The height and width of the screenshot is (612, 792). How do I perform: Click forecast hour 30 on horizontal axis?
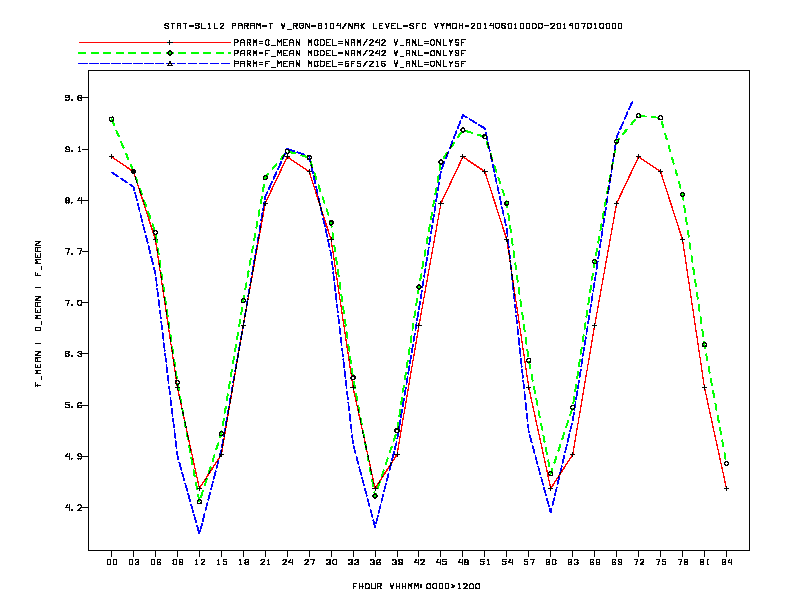point(331,562)
